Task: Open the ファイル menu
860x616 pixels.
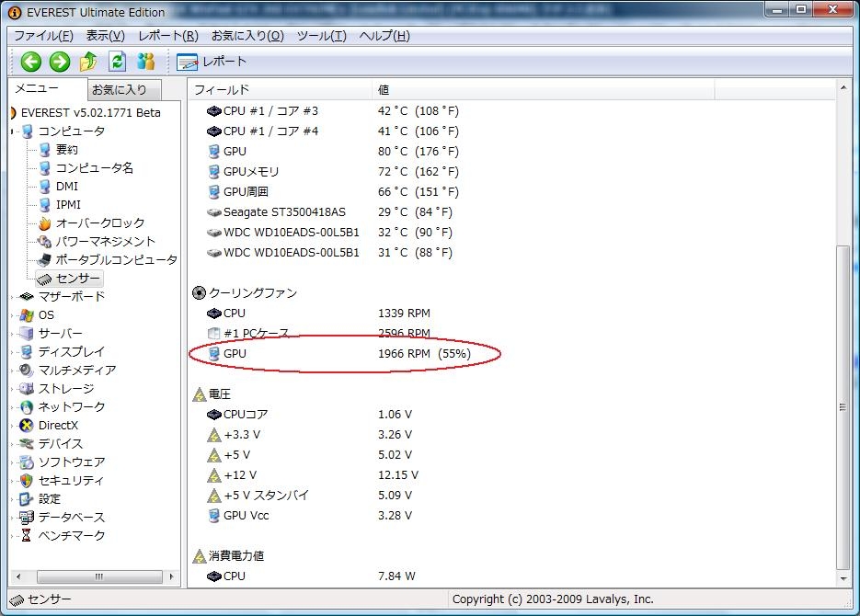Action: pyautogui.click(x=43, y=36)
